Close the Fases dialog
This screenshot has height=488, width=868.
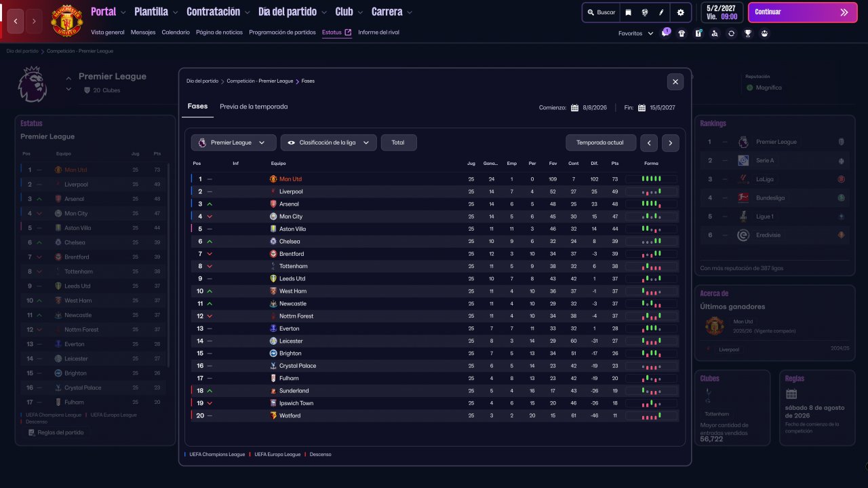pos(675,81)
